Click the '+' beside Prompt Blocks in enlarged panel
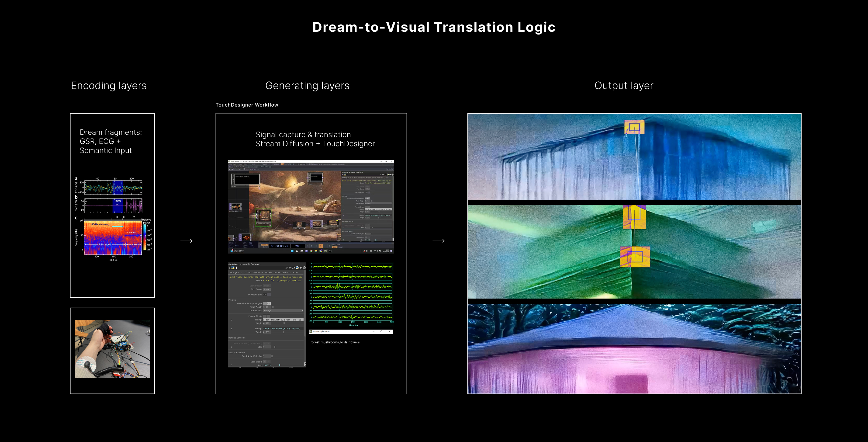 265,316
